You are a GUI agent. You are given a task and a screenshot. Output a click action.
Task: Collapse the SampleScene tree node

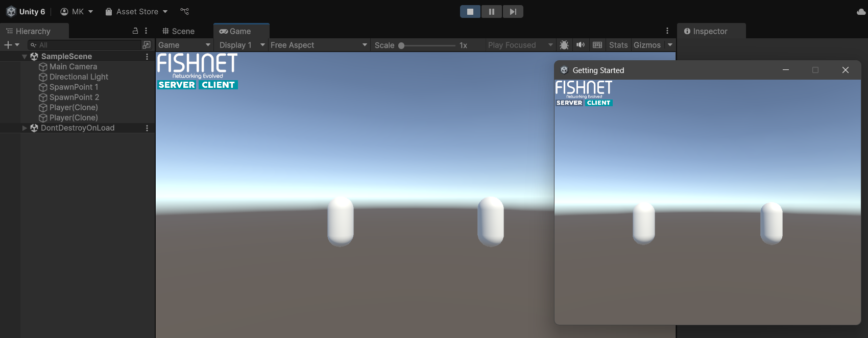[x=24, y=57]
